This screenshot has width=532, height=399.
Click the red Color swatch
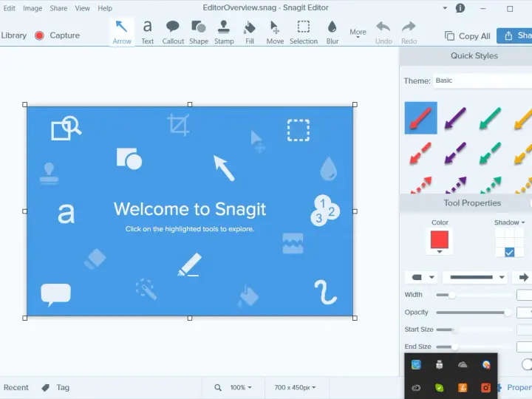(x=440, y=239)
